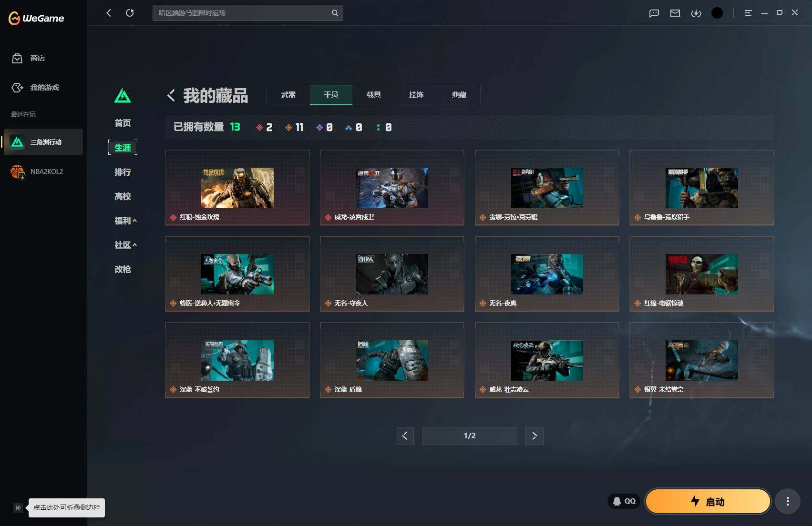
Task: Open the Store (商店) sidebar item
Action: pos(43,58)
